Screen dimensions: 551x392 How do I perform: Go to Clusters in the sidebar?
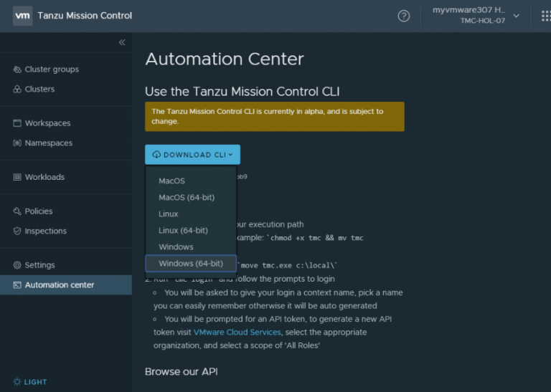[x=39, y=90]
